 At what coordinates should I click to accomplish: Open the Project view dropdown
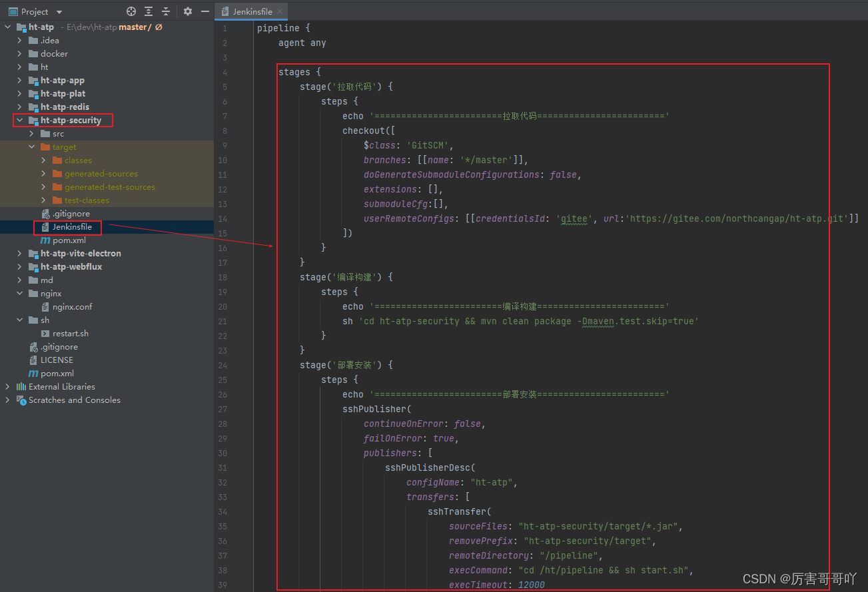click(x=59, y=12)
